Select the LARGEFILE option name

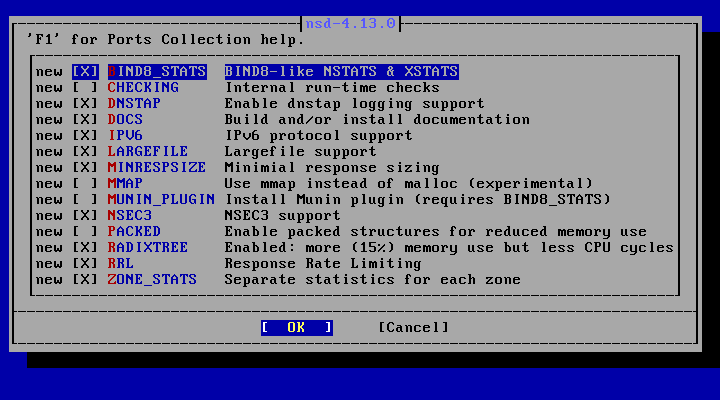point(148,152)
